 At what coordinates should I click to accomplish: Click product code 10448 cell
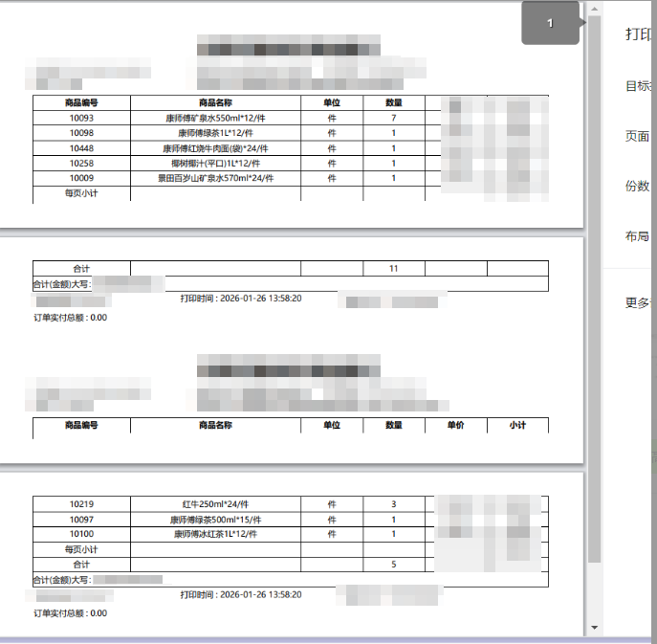click(81, 148)
